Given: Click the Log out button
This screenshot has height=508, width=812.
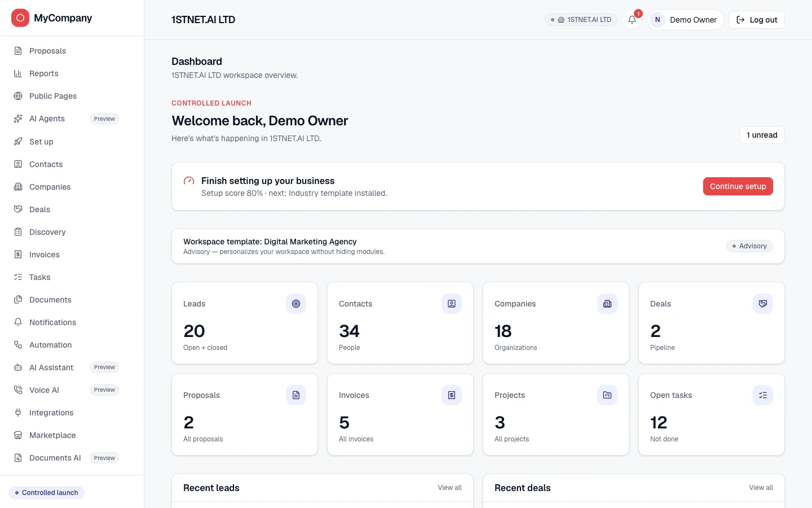Looking at the screenshot, I should click(x=757, y=20).
